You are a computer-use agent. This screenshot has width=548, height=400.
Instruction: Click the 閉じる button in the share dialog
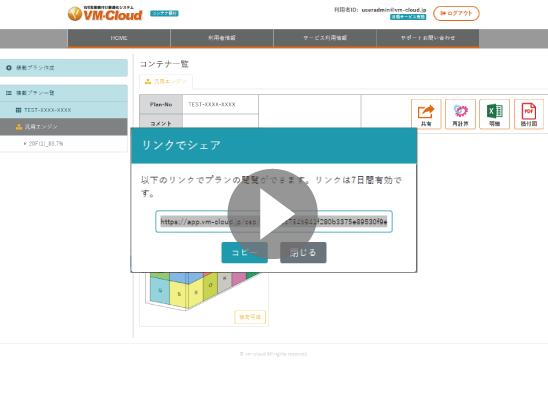coord(303,253)
